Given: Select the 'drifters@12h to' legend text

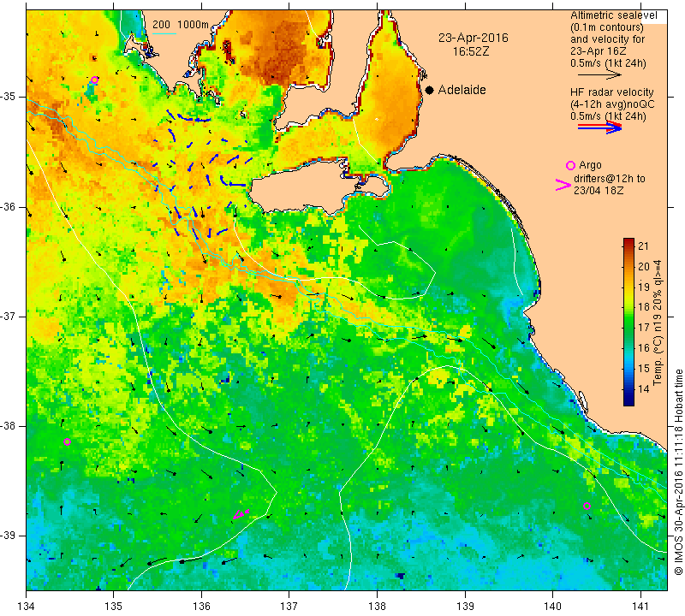Looking at the screenshot, I should point(610,179).
